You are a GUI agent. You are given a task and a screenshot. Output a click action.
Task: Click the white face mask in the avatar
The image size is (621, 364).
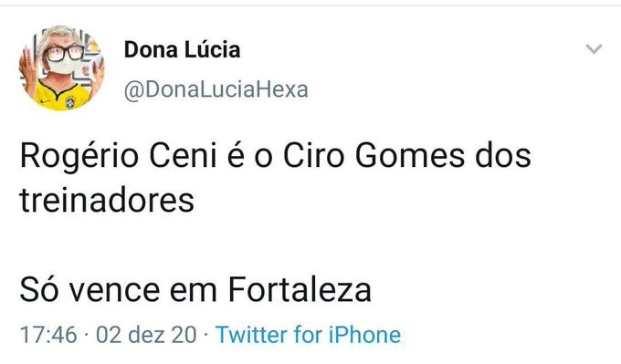[x=63, y=67]
